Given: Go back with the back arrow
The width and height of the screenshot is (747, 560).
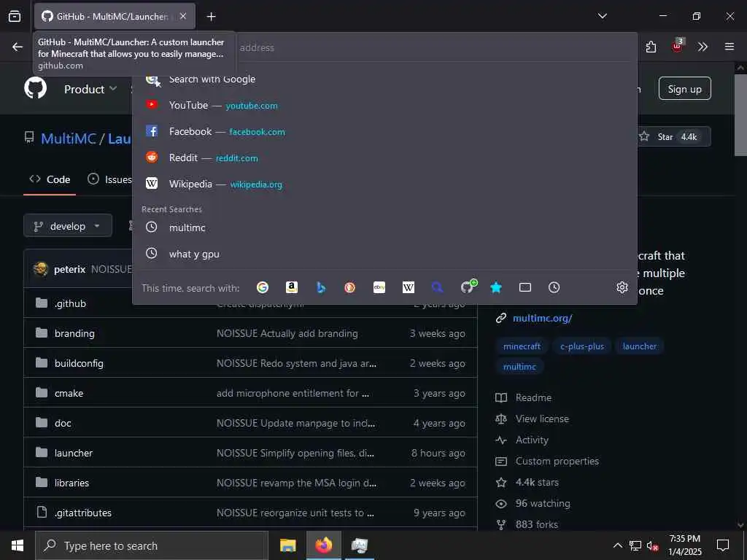Looking at the screenshot, I should point(18,47).
